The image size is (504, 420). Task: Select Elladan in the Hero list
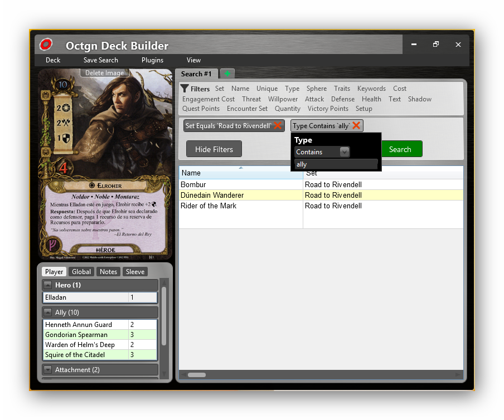click(100, 297)
